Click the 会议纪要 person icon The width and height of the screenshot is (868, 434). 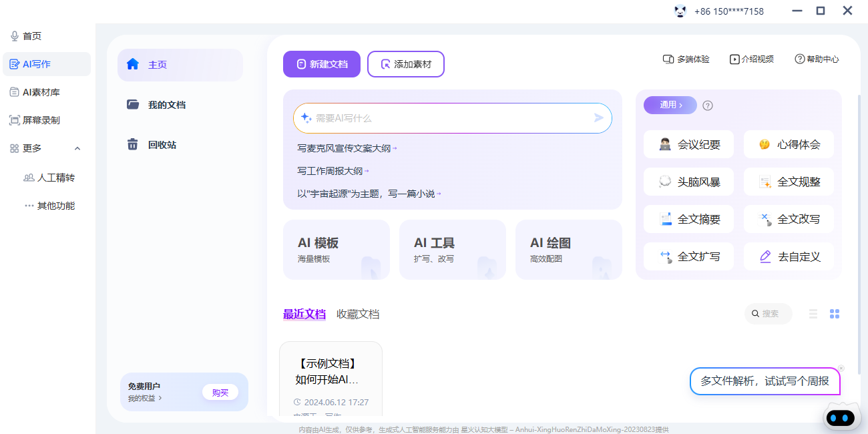click(665, 144)
